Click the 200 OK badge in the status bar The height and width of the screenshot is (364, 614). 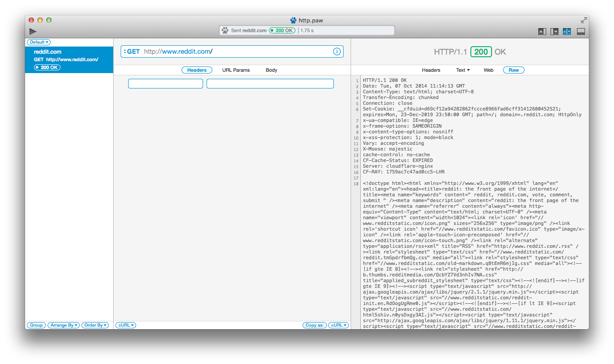coord(282,30)
